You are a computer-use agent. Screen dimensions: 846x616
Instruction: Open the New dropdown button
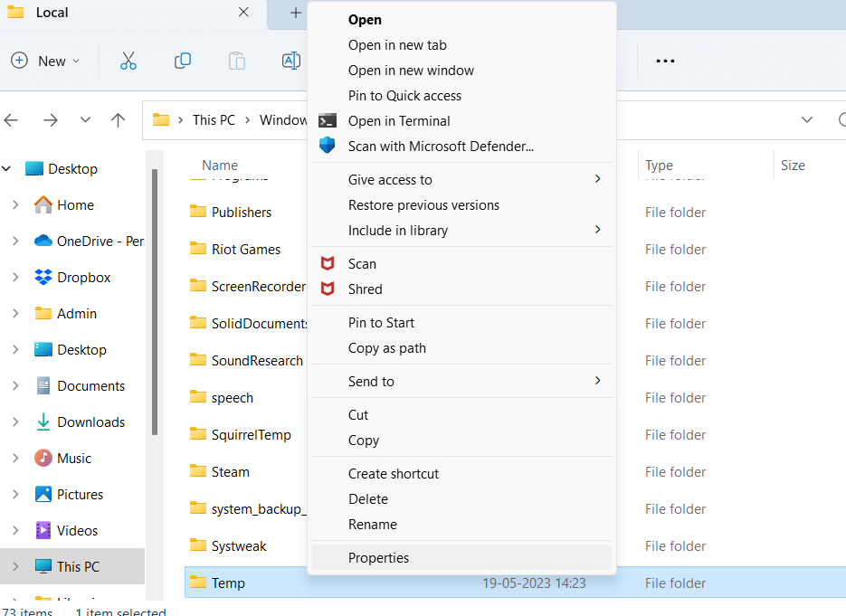coord(46,61)
